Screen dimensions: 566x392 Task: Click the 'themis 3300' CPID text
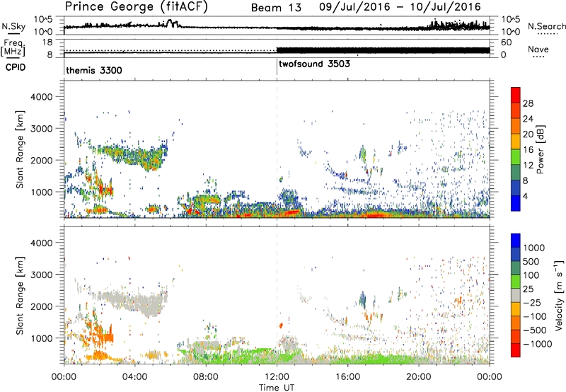(94, 70)
